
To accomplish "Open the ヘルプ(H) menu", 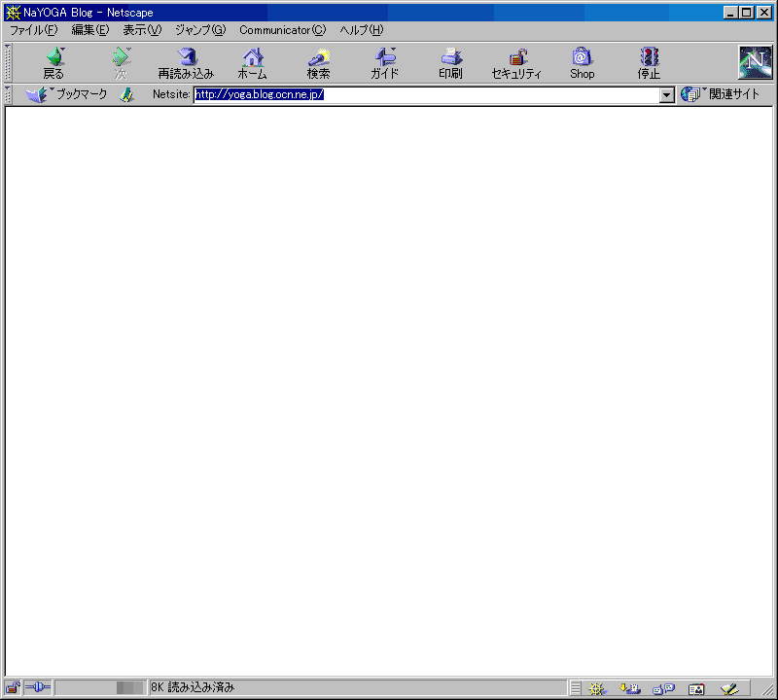I will tap(362, 30).
